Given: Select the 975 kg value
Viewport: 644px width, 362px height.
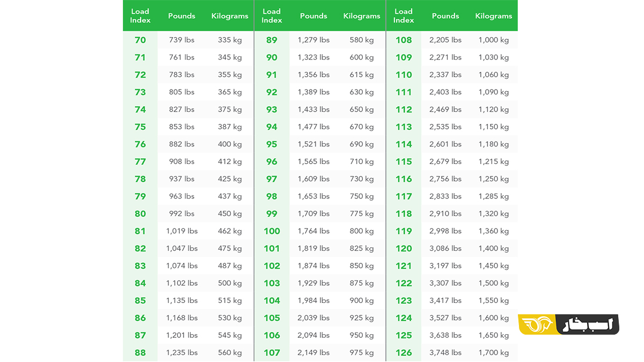Looking at the screenshot, I should pyautogui.click(x=362, y=353).
